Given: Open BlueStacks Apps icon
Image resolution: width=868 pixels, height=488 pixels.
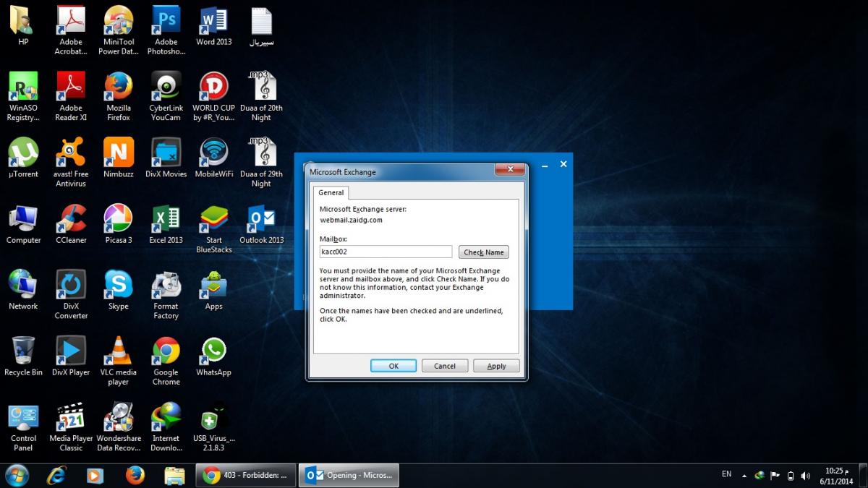Looking at the screenshot, I should 214,291.
